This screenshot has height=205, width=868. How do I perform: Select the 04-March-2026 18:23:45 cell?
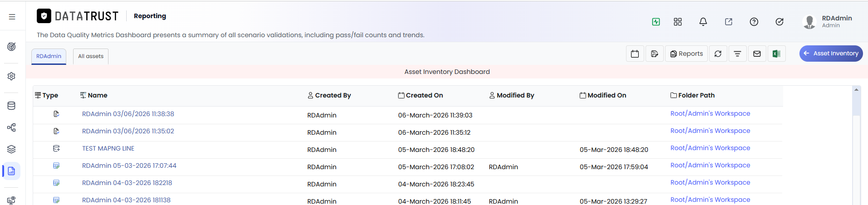tap(436, 184)
